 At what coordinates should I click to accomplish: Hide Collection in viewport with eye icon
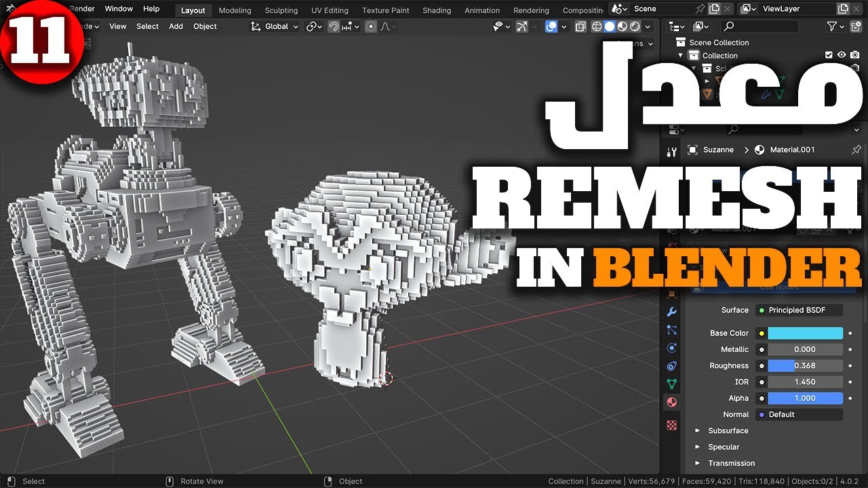point(842,56)
